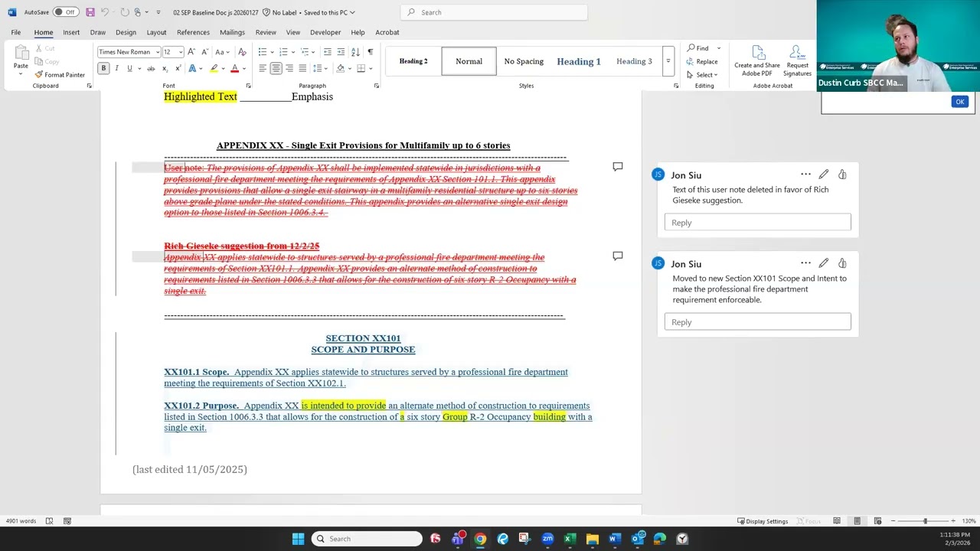Screen dimensions: 980x551
Task: Toggle AutoSave switch
Action: pos(65,12)
